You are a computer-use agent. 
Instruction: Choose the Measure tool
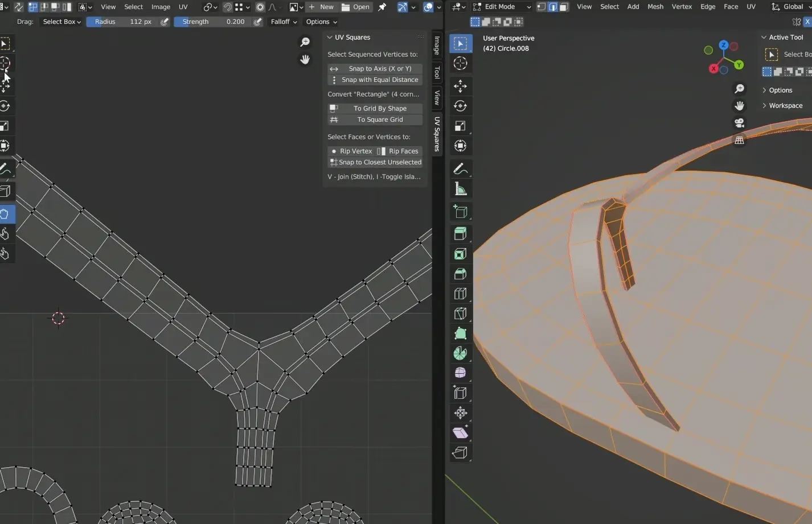pyautogui.click(x=460, y=189)
